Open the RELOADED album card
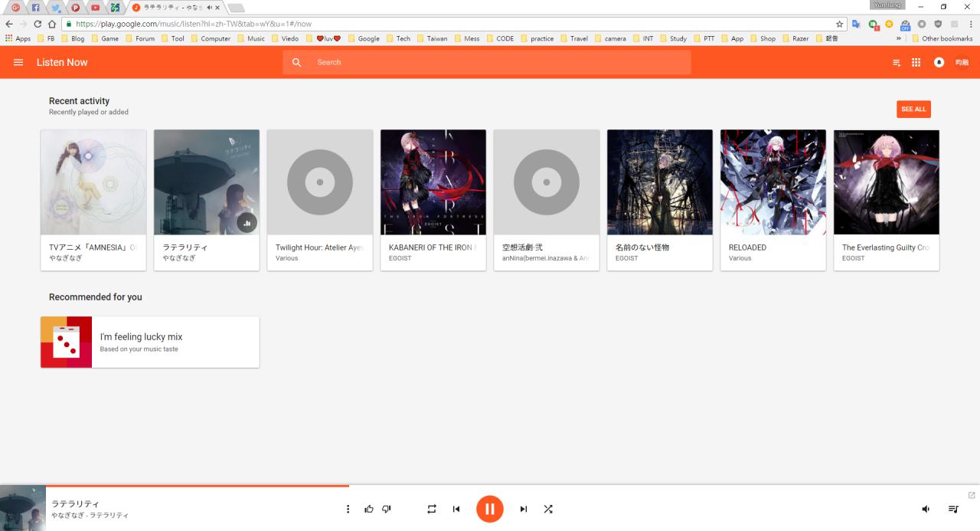 tap(773, 200)
